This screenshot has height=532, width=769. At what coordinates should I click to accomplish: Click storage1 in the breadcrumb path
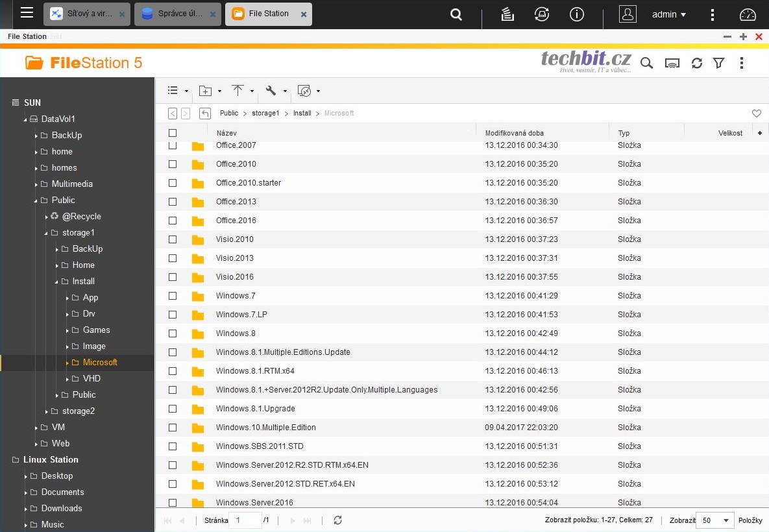[x=265, y=113]
